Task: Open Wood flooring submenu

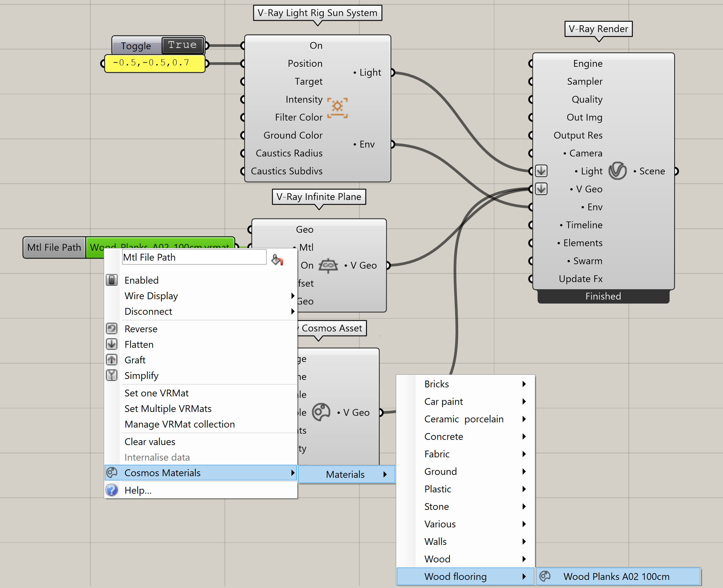Action: tap(465, 576)
